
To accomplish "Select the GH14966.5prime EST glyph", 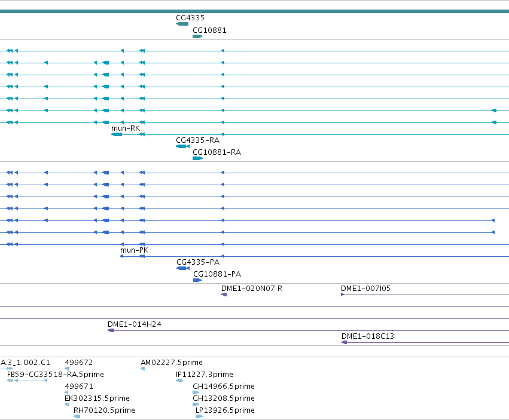I will pyautogui.click(x=196, y=393).
